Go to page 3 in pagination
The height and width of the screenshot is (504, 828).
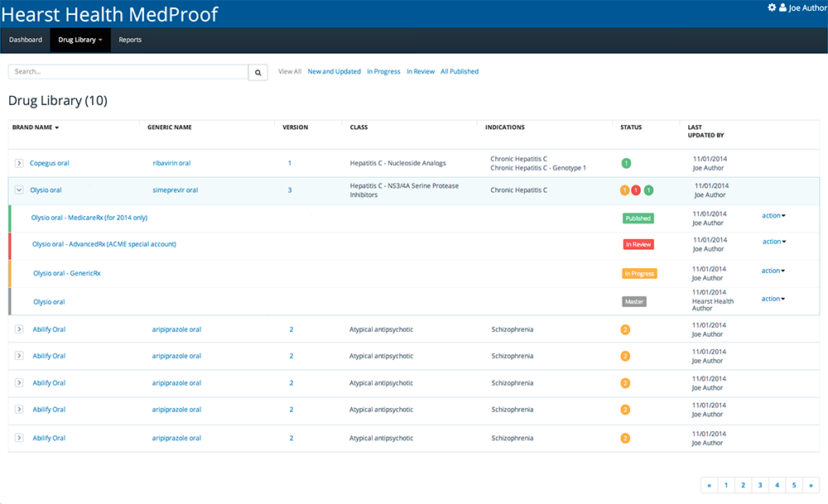(x=760, y=486)
